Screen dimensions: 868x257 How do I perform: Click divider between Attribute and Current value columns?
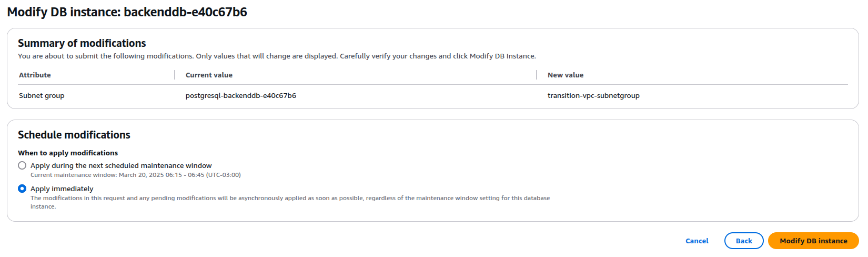pyautogui.click(x=175, y=75)
